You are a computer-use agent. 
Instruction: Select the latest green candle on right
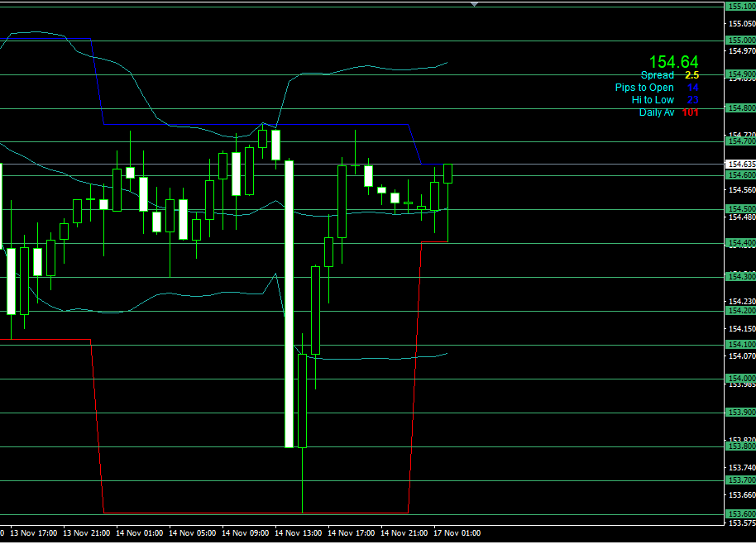[x=448, y=173]
